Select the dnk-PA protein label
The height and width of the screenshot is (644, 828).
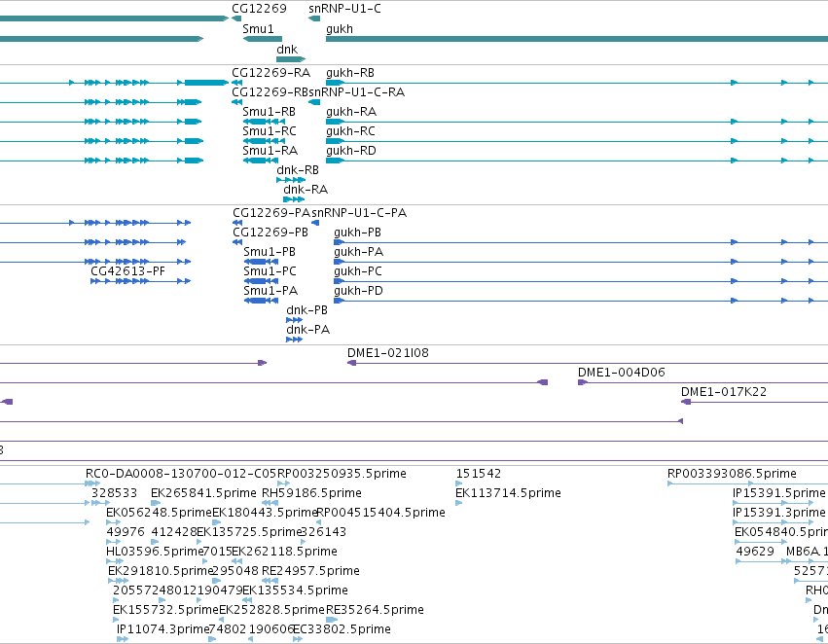point(307,331)
